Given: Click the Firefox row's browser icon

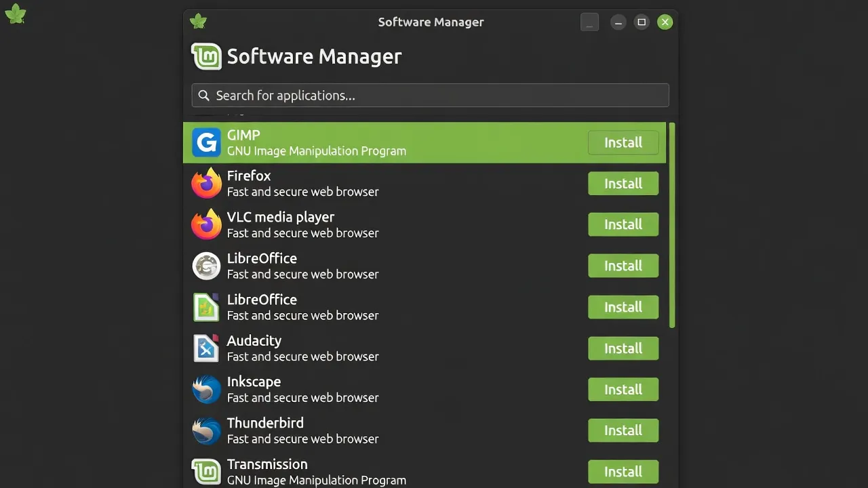Looking at the screenshot, I should coord(206,184).
